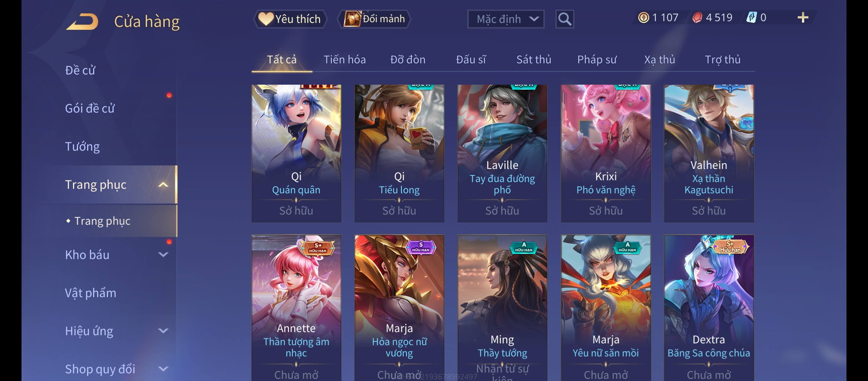Viewport: 868px width, 381px height.
Task: Tap the red ruby currency icon
Action: click(697, 18)
